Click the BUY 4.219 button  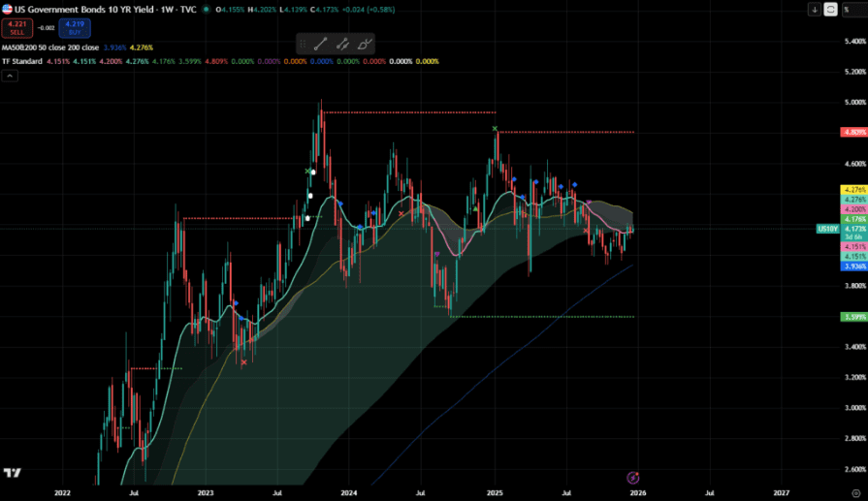74,28
